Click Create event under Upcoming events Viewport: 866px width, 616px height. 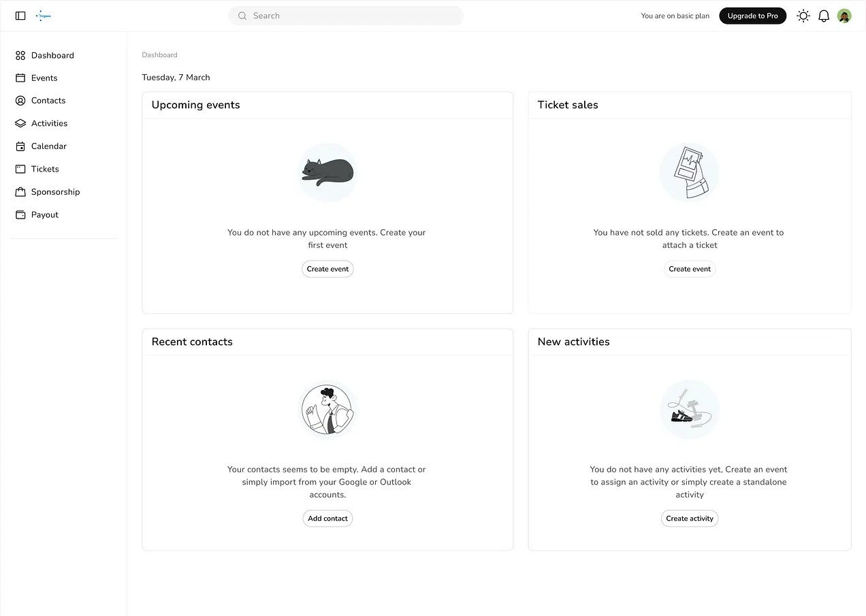pyautogui.click(x=327, y=269)
